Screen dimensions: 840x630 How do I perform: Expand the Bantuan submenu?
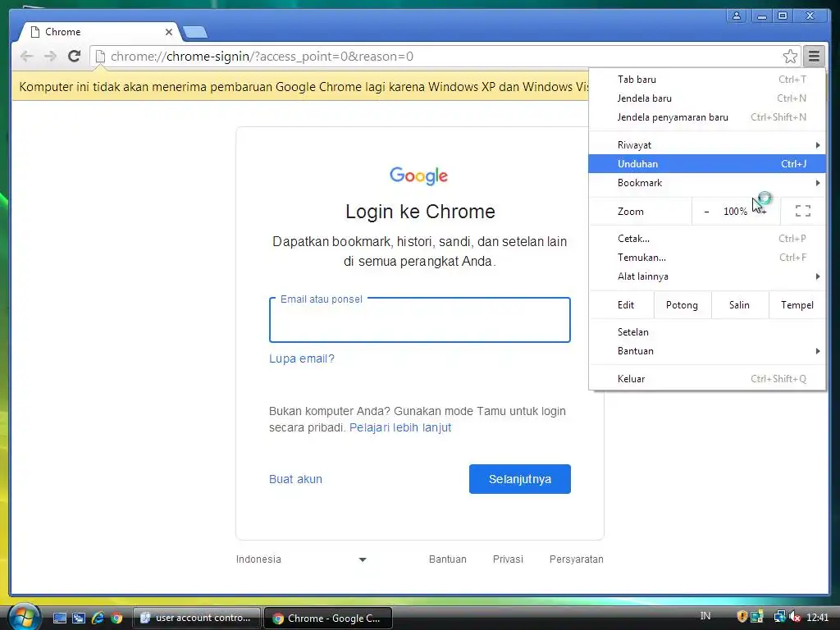tap(707, 351)
